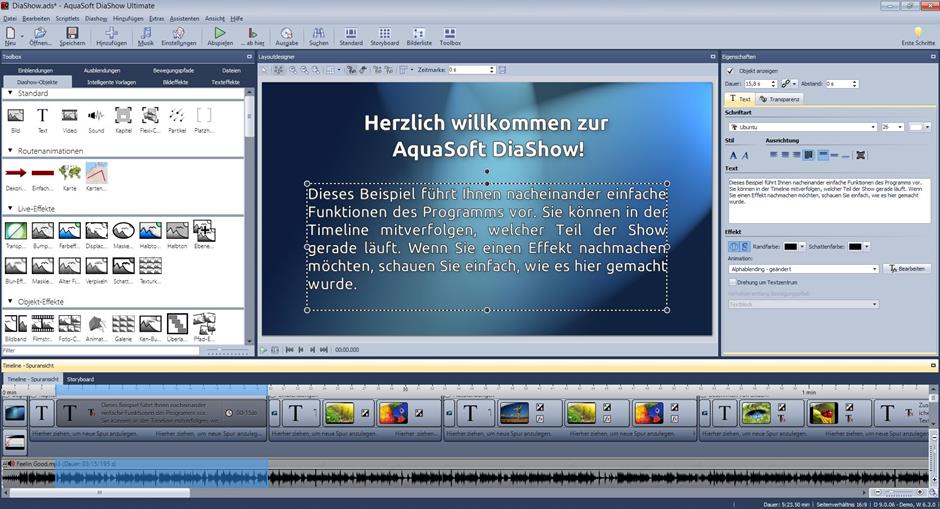
Task: Open the font size 26 dropdown
Action: coord(900,127)
